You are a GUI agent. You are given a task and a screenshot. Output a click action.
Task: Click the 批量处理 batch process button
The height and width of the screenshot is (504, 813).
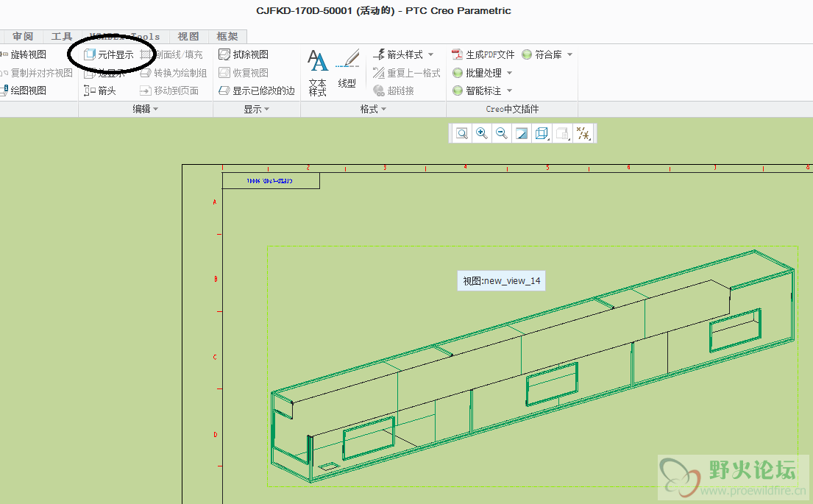tap(477, 73)
